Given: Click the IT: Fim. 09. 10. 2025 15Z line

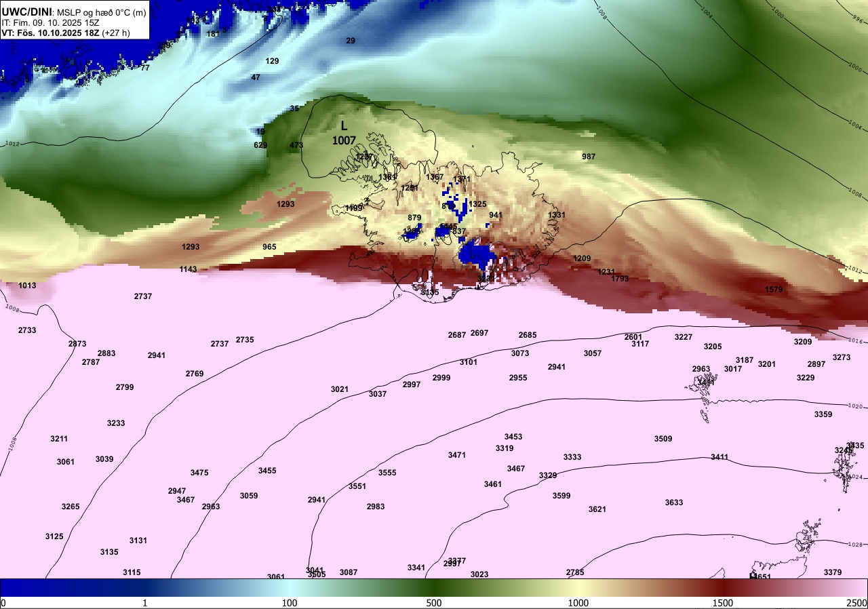Looking at the screenshot, I should click(49, 22).
